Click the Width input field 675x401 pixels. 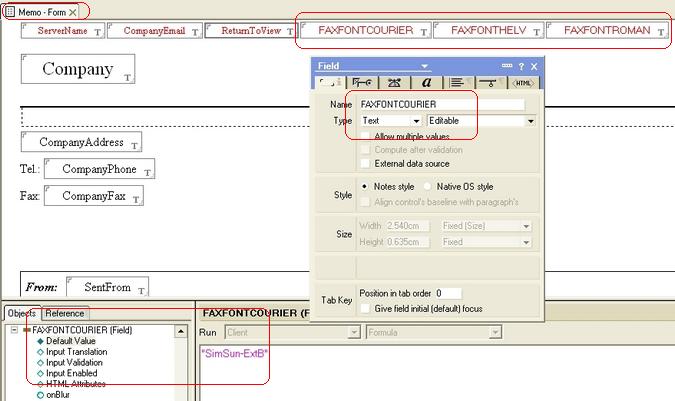pos(407,226)
